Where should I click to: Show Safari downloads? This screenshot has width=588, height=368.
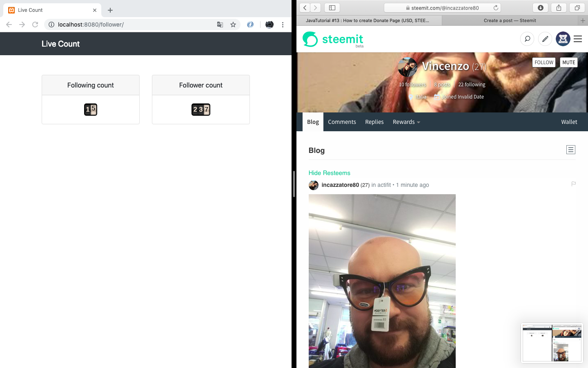tap(541, 8)
